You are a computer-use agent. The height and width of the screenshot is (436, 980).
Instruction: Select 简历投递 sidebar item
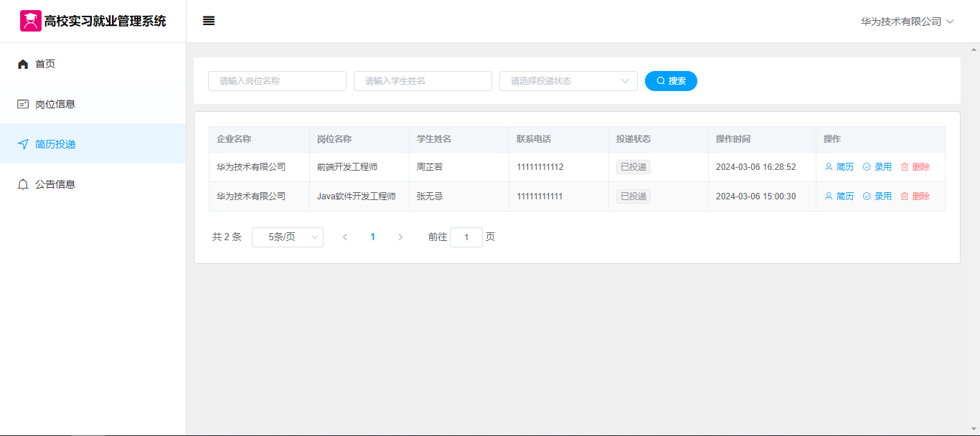coord(55,144)
